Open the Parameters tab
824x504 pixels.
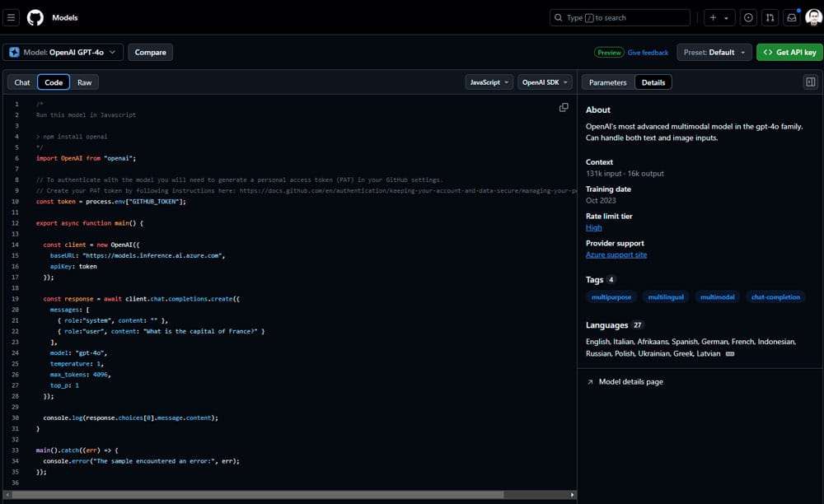pos(608,82)
